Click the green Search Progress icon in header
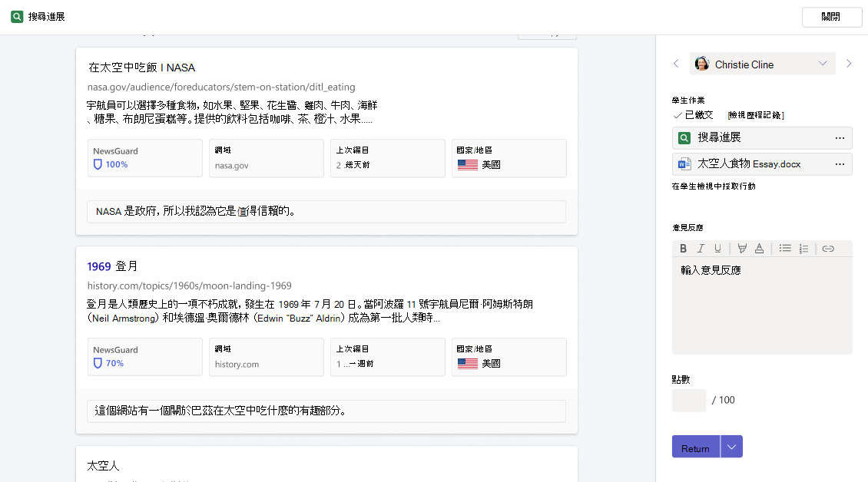The width and height of the screenshot is (868, 482). 17,17
